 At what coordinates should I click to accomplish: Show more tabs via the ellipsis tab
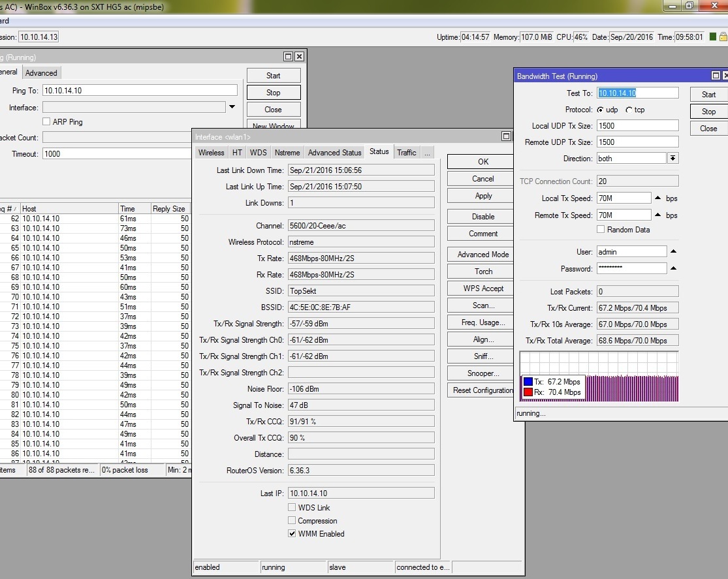(x=427, y=152)
